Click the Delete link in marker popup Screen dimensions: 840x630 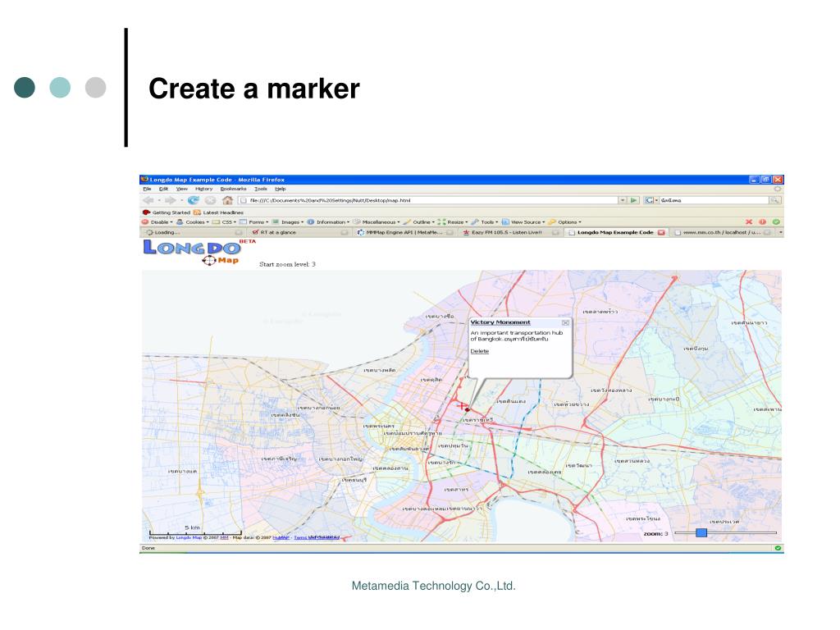(479, 351)
